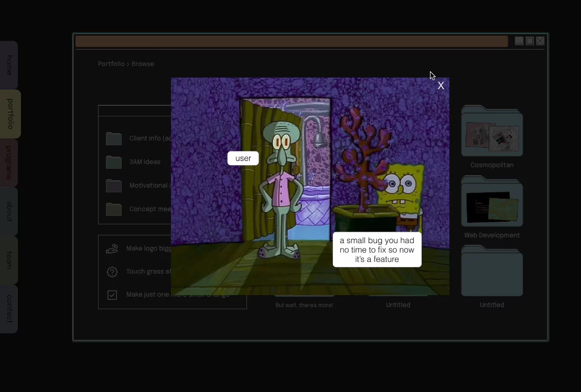Screen dimensions: 581x392
Task: Select the 3AM ideas label
Action: pos(145,162)
